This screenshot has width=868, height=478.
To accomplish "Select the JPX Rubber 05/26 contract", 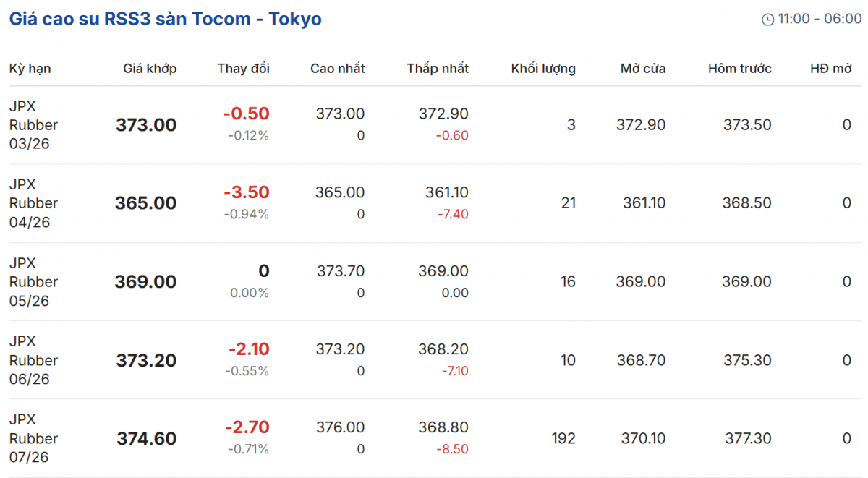I will pyautogui.click(x=33, y=282).
